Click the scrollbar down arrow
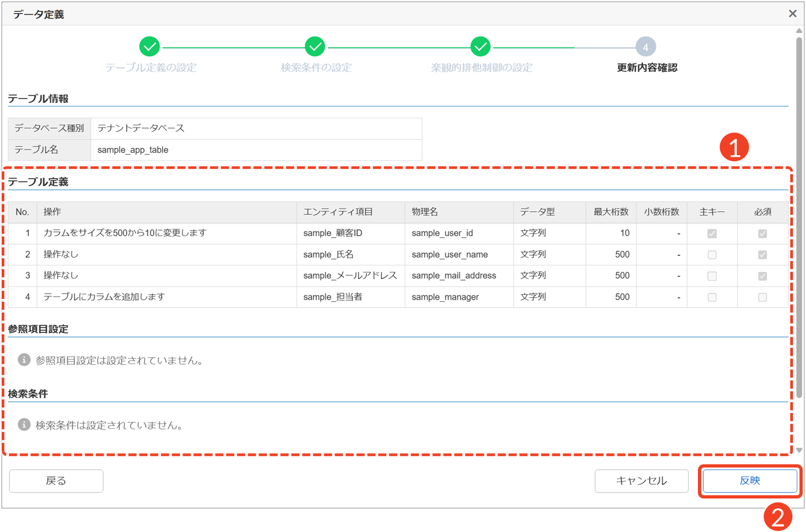 click(799, 450)
